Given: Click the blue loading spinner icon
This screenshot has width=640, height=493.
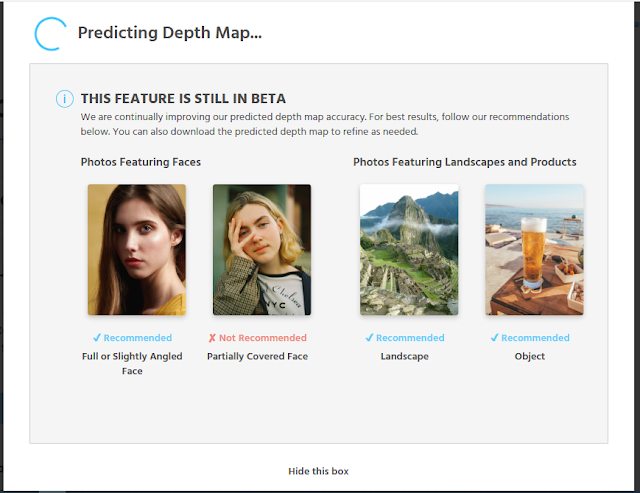Looking at the screenshot, I should pyautogui.click(x=50, y=34).
